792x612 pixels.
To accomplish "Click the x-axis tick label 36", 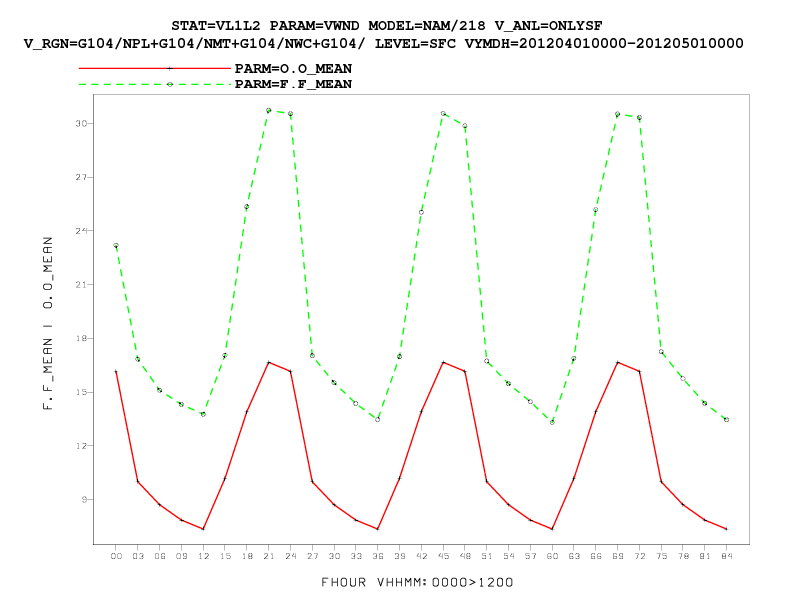I will [x=378, y=556].
